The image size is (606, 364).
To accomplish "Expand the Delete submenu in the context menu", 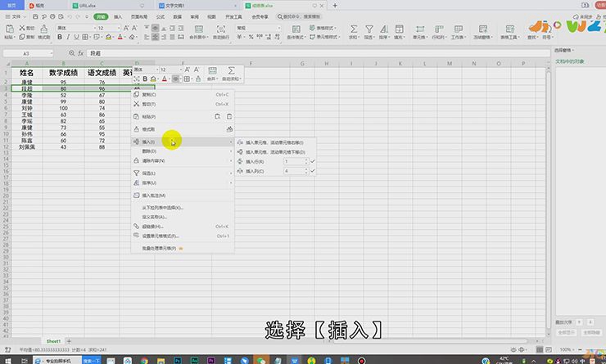I will pos(183,151).
